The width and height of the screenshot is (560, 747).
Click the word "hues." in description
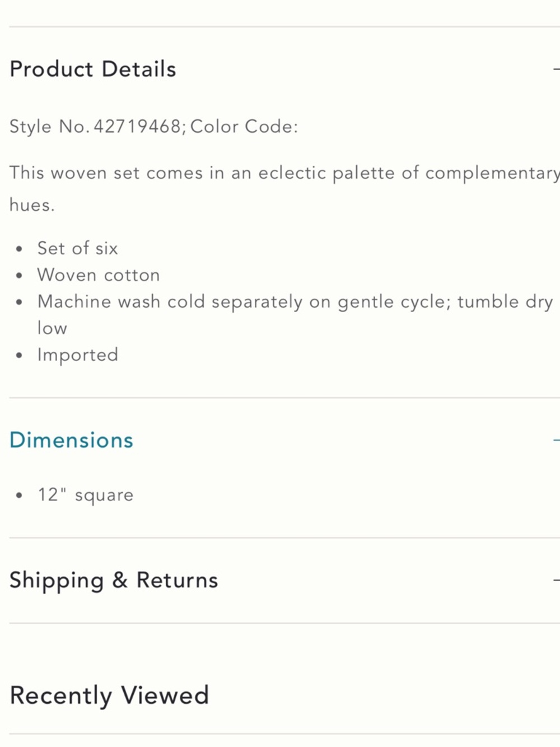point(32,205)
